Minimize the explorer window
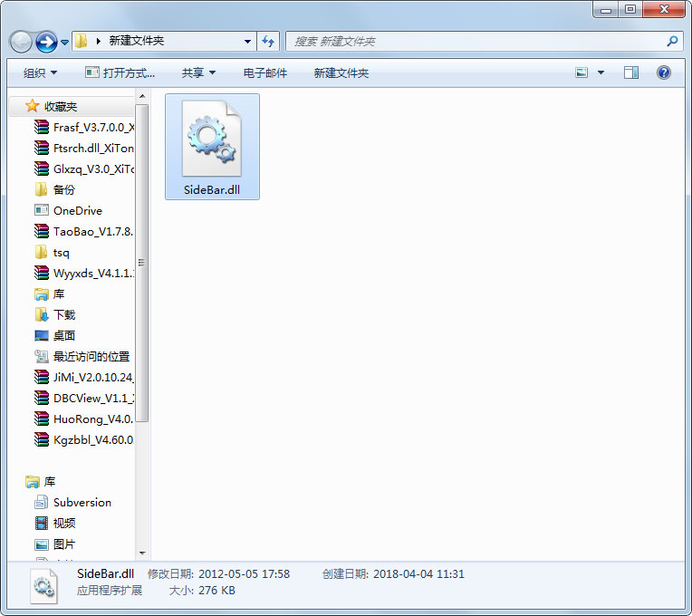Image resolution: width=692 pixels, height=616 pixels. (605, 10)
